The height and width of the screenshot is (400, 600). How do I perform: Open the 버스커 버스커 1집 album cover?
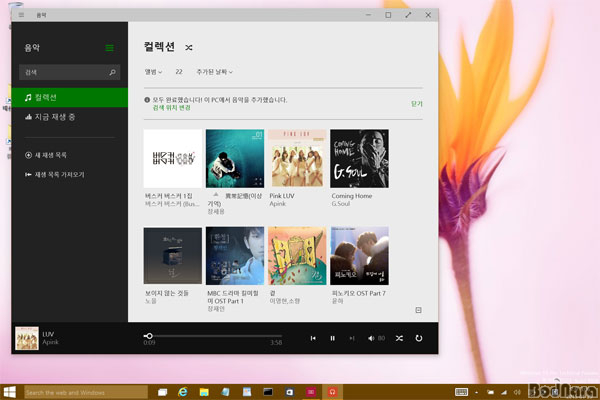click(173, 158)
